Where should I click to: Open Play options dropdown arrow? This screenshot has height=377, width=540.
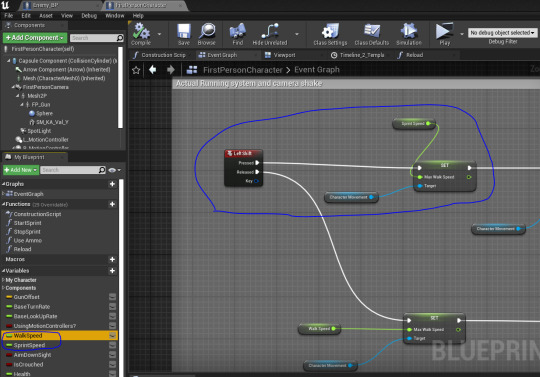tap(462, 34)
